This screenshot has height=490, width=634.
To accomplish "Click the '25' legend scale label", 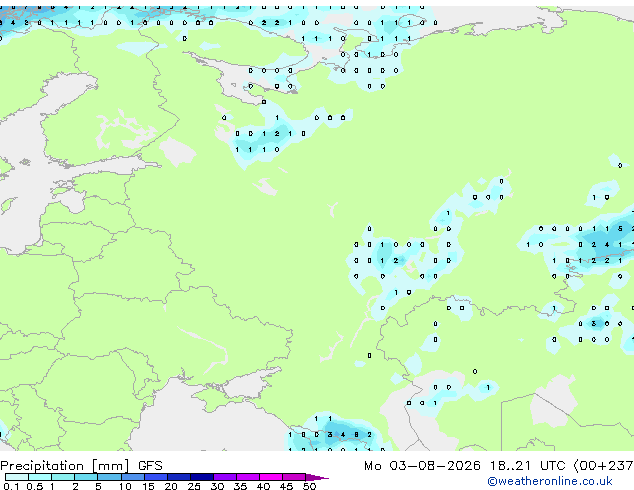I will 194,486.
